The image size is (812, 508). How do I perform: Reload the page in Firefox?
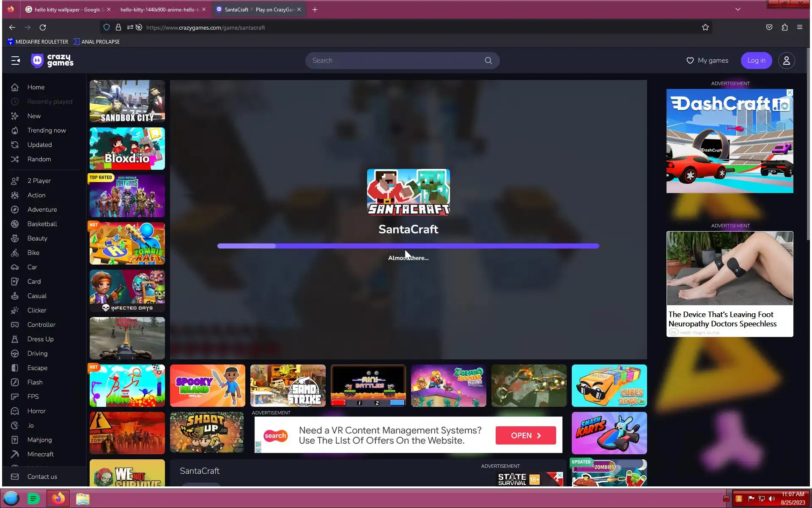[x=43, y=28]
